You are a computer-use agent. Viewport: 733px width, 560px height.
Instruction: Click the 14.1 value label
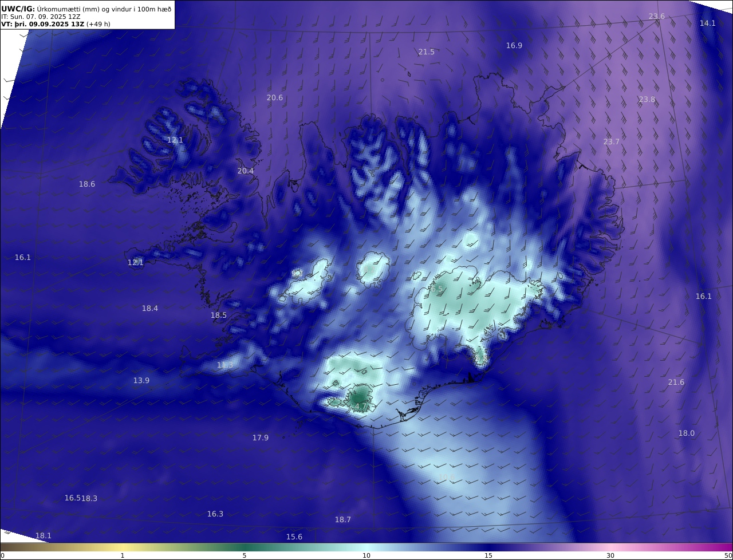tap(708, 23)
